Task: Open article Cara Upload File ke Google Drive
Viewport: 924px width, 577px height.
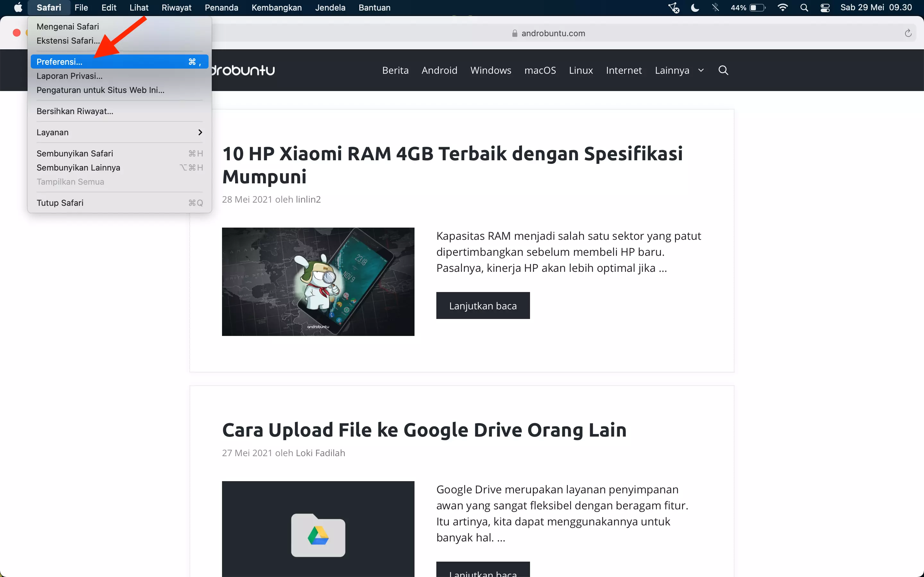Action: tap(424, 430)
